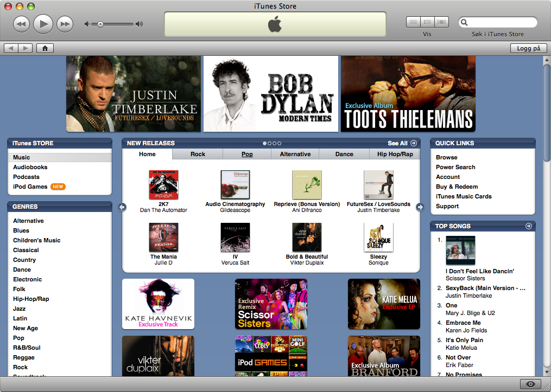This screenshot has height=392, width=551.
Task: Mute using the low-volume speaker icon
Action: tap(86, 24)
